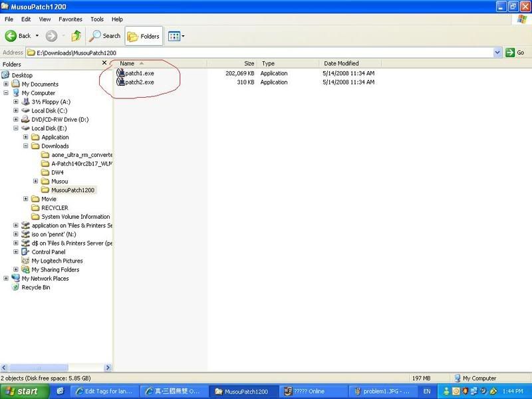
Task: Open the Tools menu
Action: pos(97,19)
